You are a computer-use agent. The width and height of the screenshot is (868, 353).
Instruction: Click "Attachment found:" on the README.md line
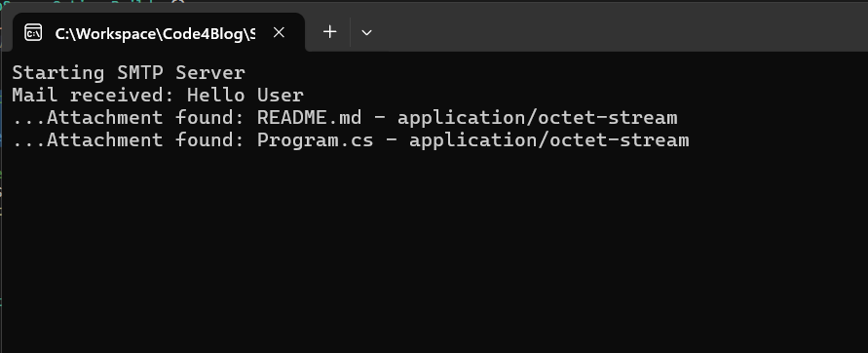(145, 117)
